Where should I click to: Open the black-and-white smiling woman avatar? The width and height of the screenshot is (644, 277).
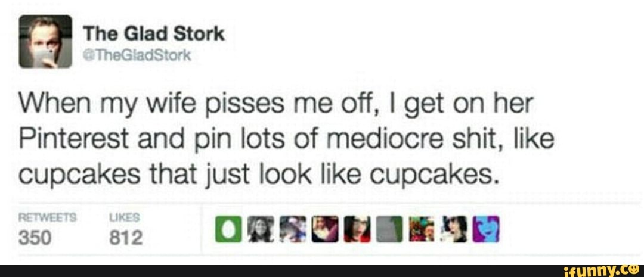(261, 229)
